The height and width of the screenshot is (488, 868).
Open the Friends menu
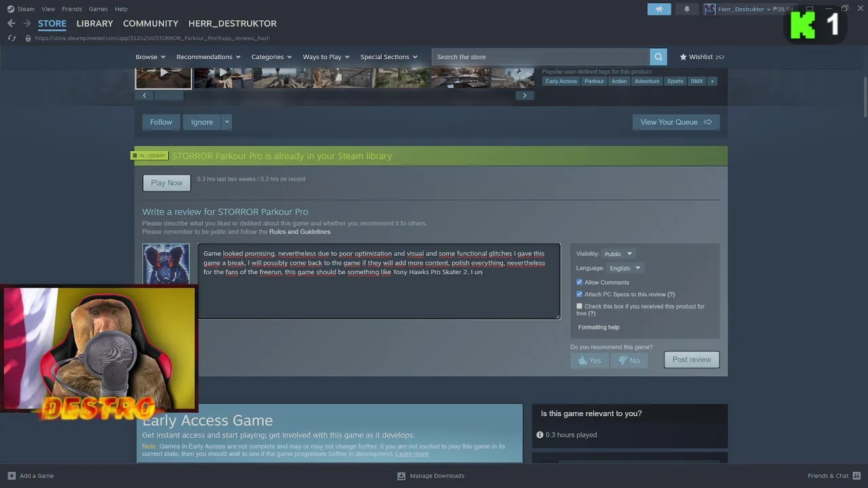[72, 9]
